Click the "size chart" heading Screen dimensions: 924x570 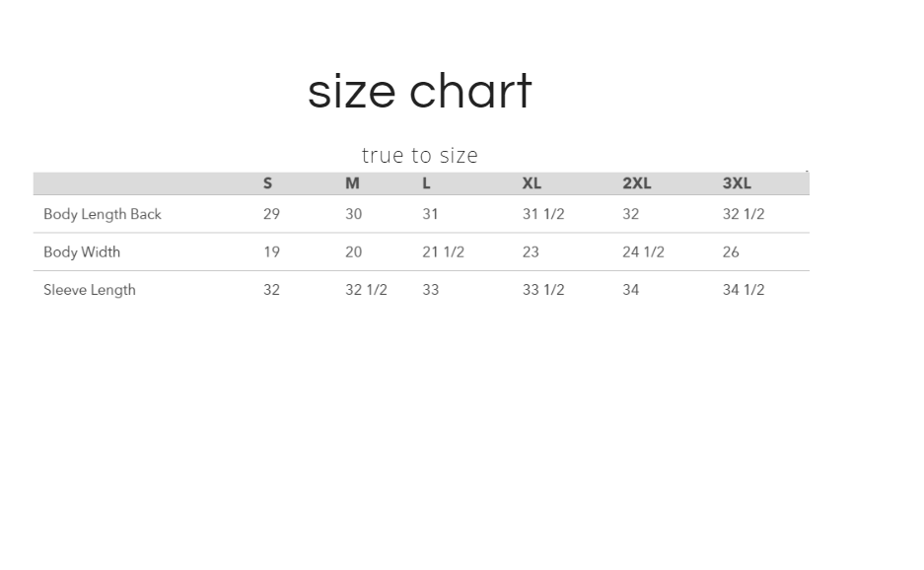point(419,92)
